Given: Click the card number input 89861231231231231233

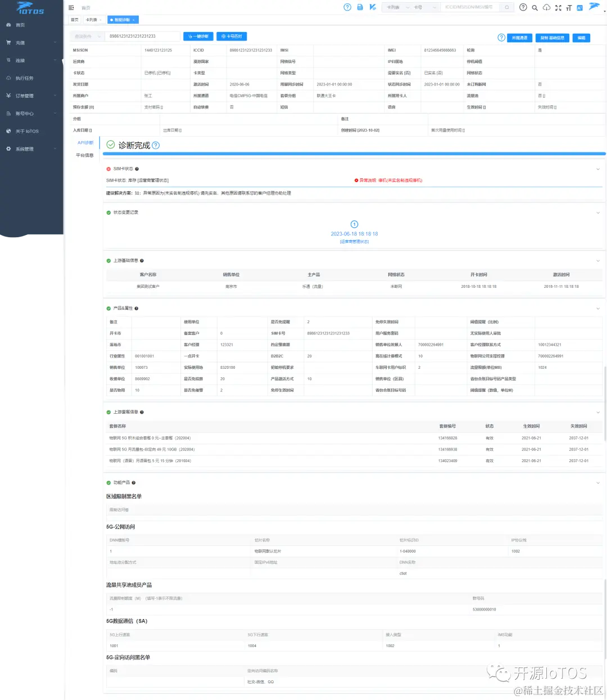Looking at the screenshot, I should 143,37.
